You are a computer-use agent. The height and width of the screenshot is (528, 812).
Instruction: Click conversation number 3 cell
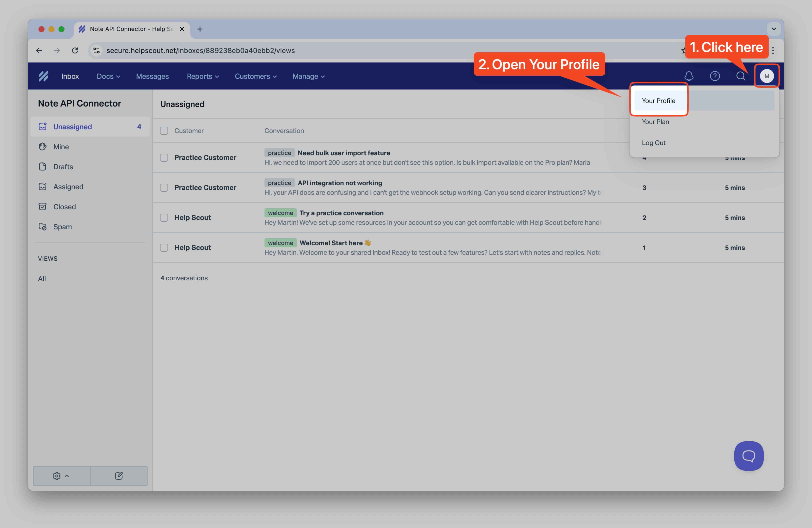(644, 187)
